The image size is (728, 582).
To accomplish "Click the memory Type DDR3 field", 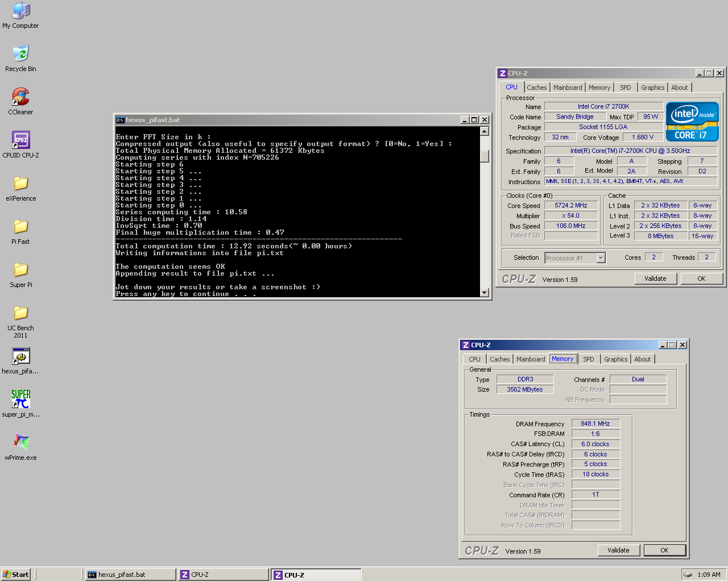I will (x=525, y=379).
